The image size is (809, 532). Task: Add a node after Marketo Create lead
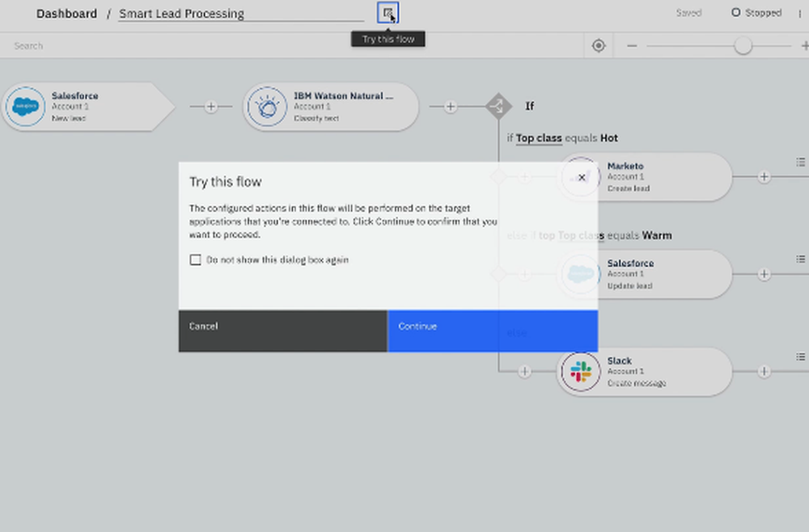pos(765,177)
